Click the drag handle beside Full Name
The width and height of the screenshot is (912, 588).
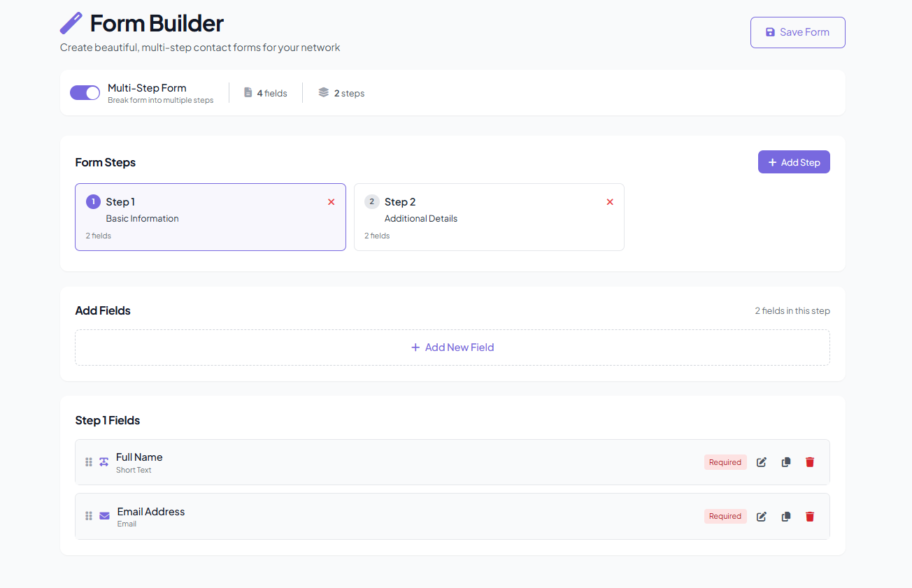click(x=88, y=461)
